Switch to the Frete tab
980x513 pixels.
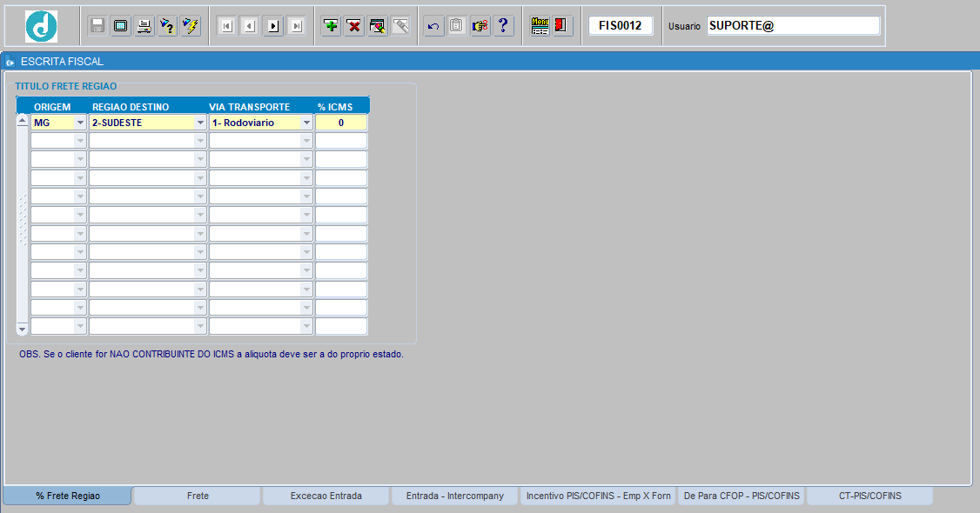pos(196,496)
